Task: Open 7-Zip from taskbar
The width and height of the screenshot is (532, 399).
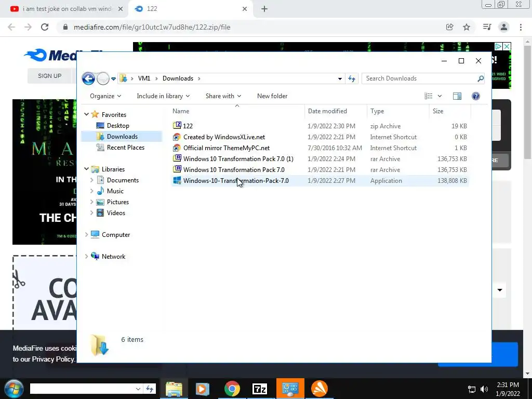Action: (x=260, y=389)
